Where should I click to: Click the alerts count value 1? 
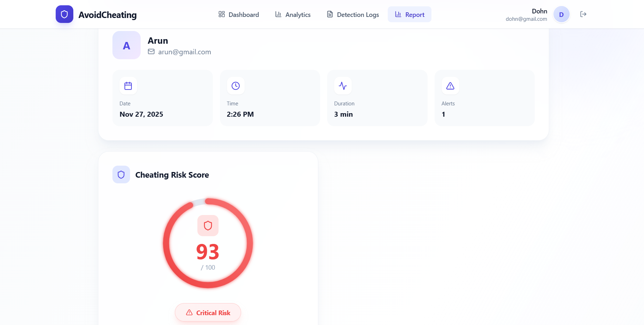(443, 114)
